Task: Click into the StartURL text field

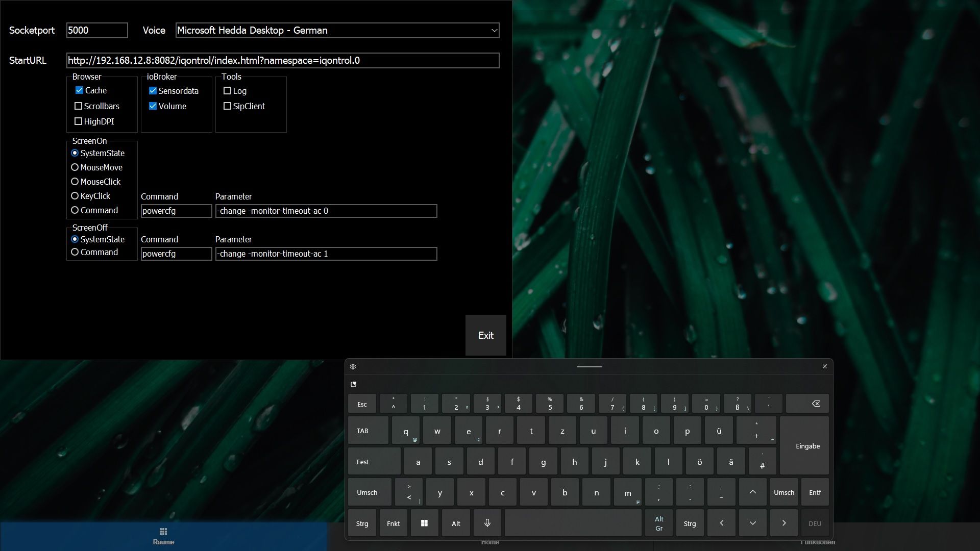Action: tap(282, 61)
